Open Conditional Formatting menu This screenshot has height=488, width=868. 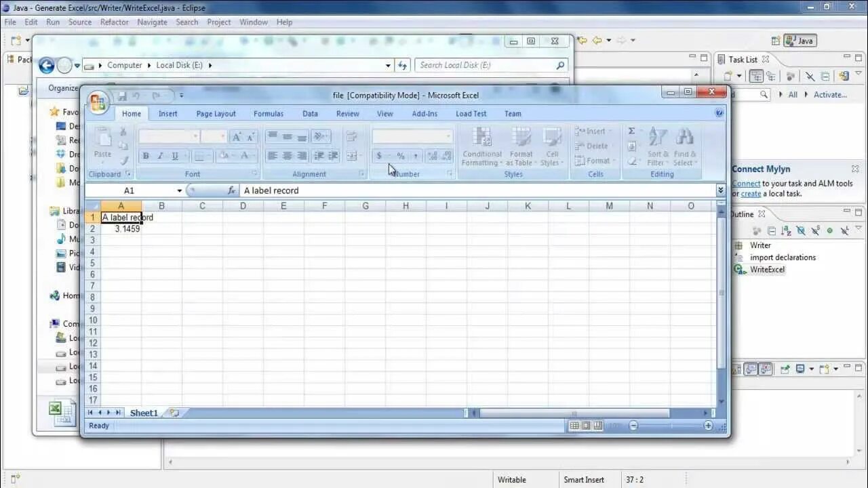[x=482, y=146]
